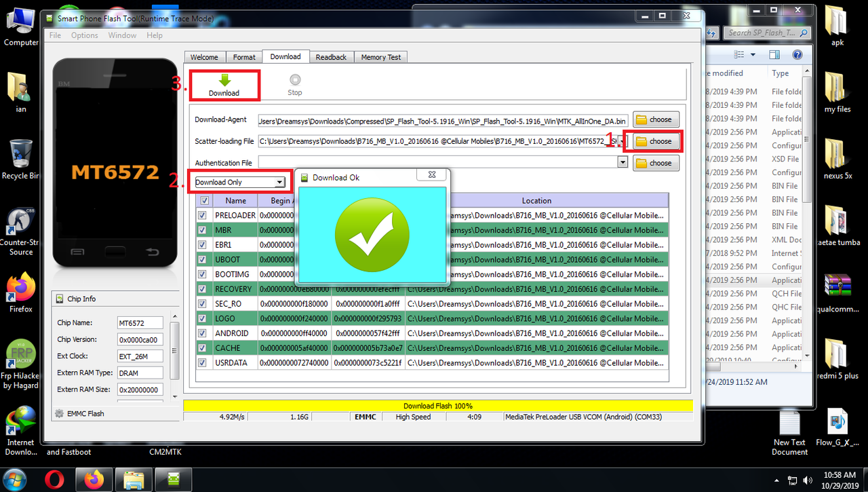Open the Help menu
868x492 pixels.
coord(155,35)
